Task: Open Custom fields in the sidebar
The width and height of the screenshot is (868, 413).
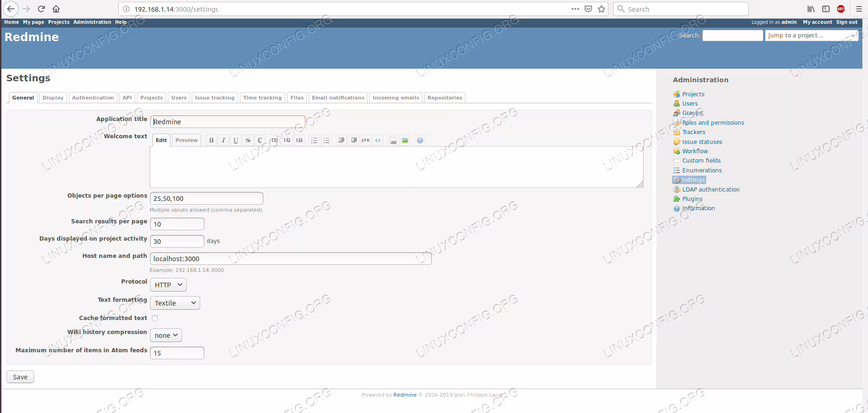Action: click(702, 161)
